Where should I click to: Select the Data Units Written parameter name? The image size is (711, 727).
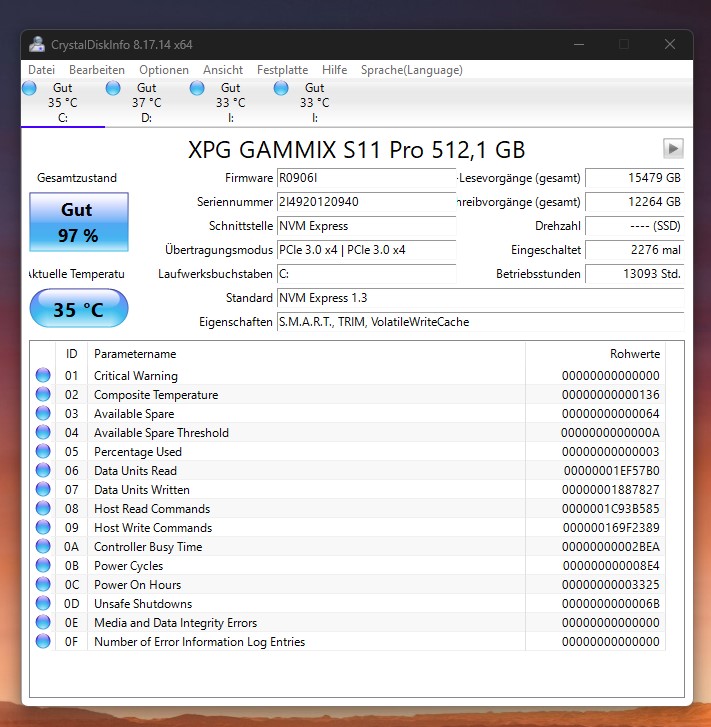(141, 490)
